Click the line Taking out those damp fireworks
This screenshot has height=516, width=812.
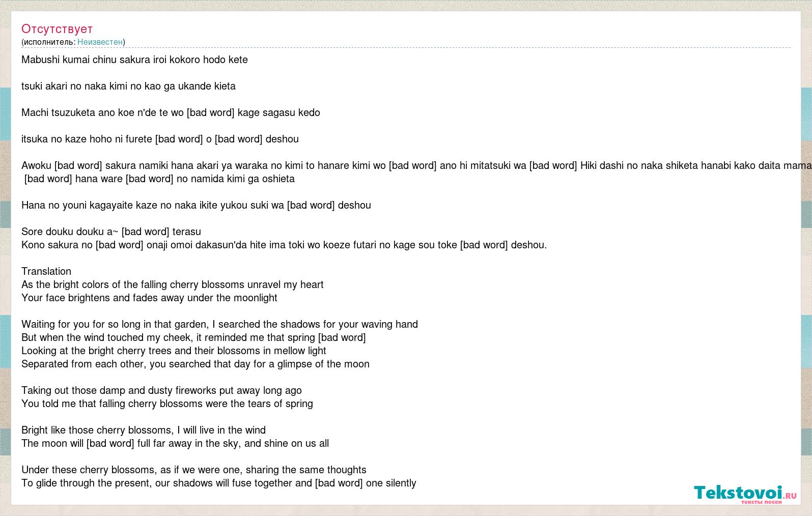point(161,390)
